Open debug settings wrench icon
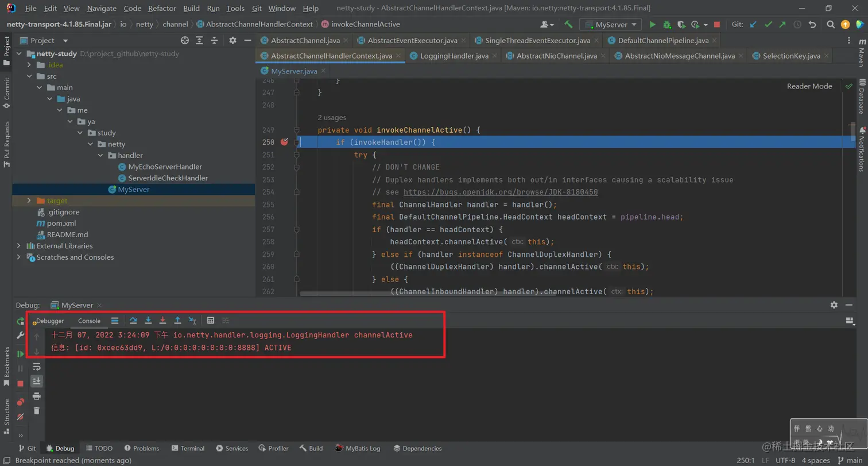This screenshot has width=868, height=466. pos(21,336)
